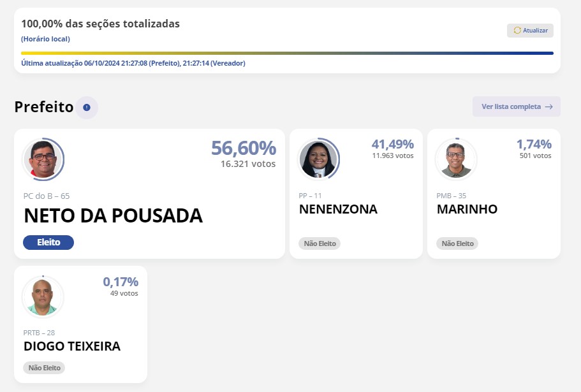Open Ver lista completa link
This screenshot has height=392, width=581.
pyautogui.click(x=511, y=106)
